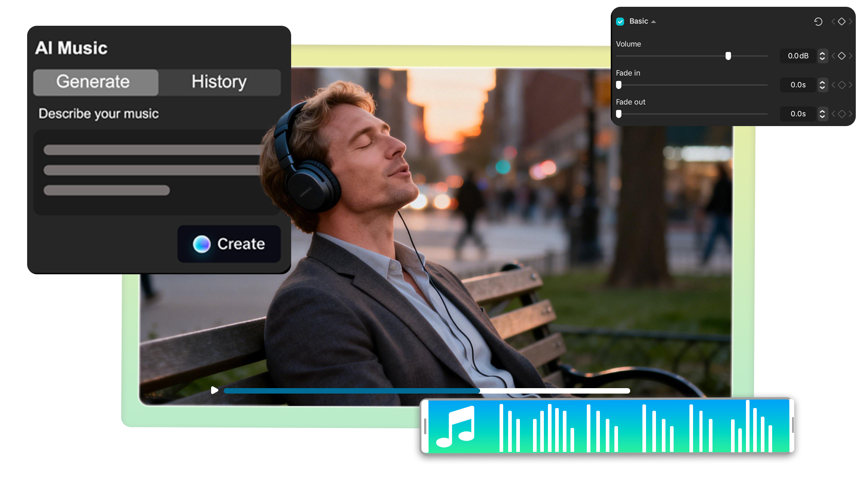Increase volume using the dB stepper
Image resolution: width=868 pixels, height=488 pixels.
822,53
